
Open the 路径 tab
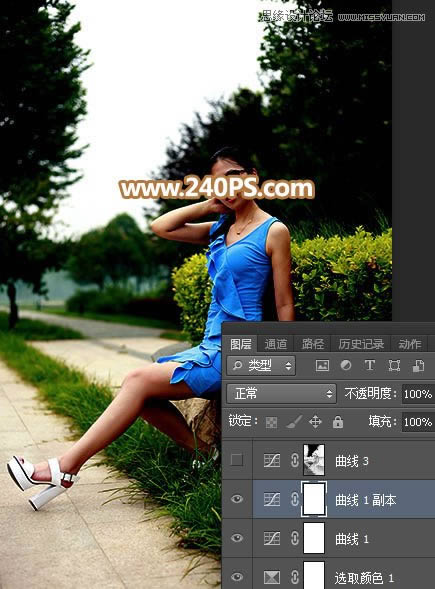313,344
